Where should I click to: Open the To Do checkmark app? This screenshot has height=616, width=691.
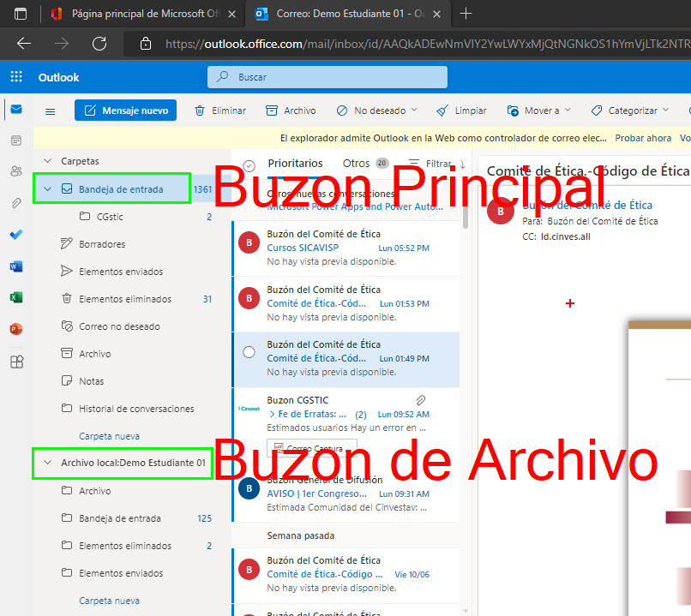(15, 235)
